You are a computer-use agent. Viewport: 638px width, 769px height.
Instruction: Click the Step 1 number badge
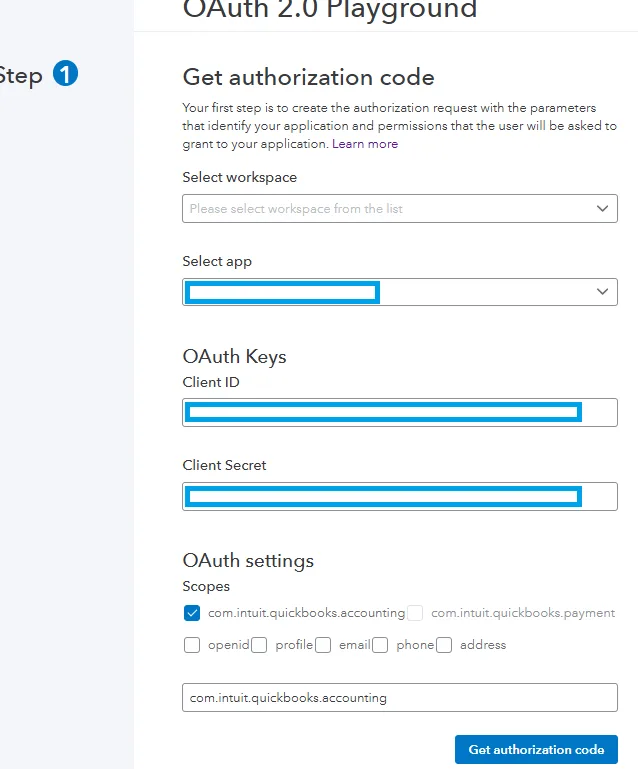(x=65, y=74)
